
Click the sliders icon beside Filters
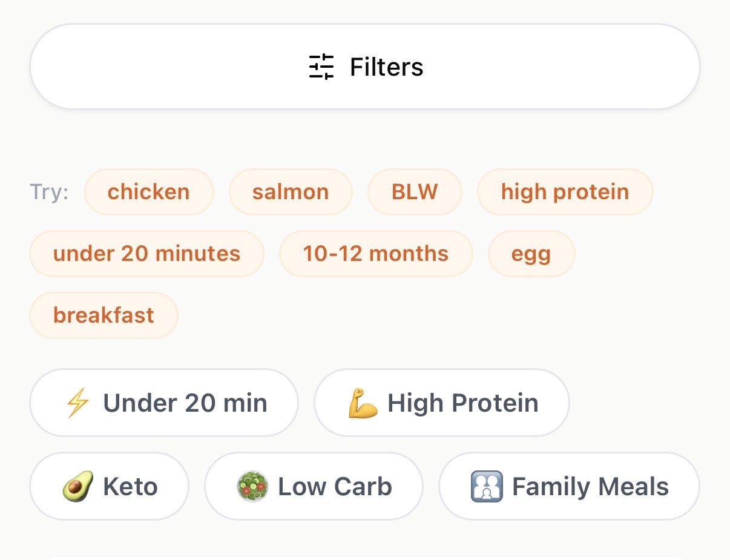pyautogui.click(x=321, y=67)
